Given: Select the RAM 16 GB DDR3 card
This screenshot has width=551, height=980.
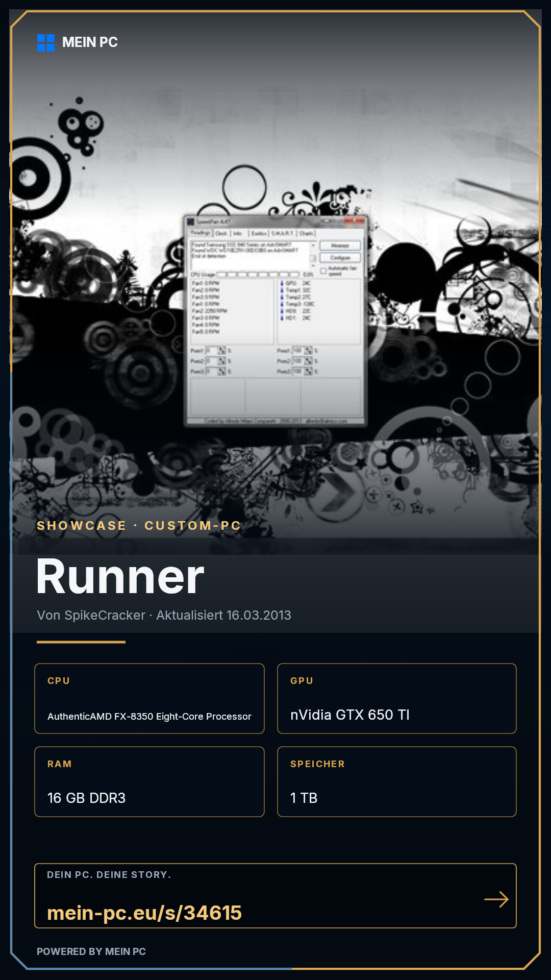Looking at the screenshot, I should coord(149,781).
